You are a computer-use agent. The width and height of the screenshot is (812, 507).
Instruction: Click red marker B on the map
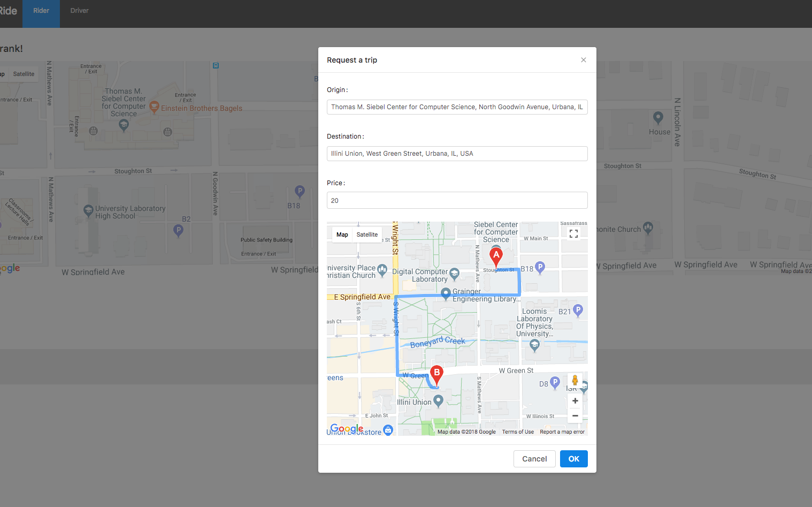(437, 375)
